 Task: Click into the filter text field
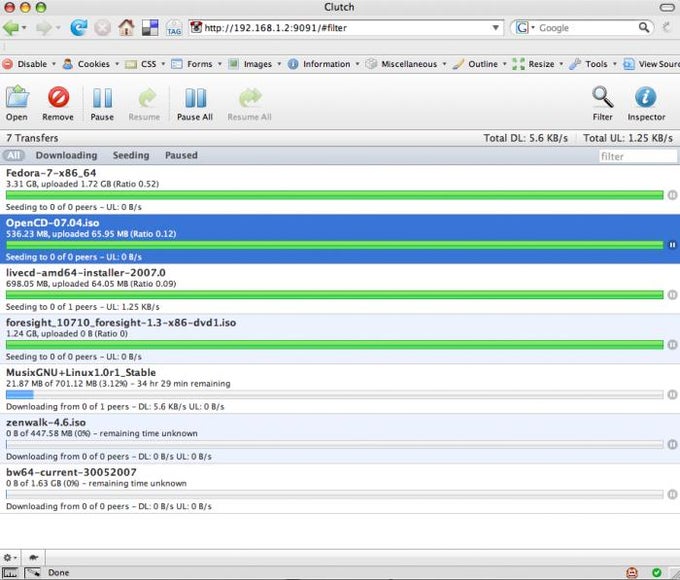tap(638, 156)
